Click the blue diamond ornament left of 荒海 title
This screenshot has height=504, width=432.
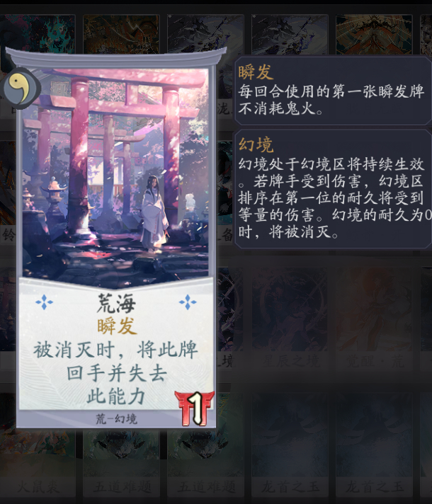coord(44,302)
